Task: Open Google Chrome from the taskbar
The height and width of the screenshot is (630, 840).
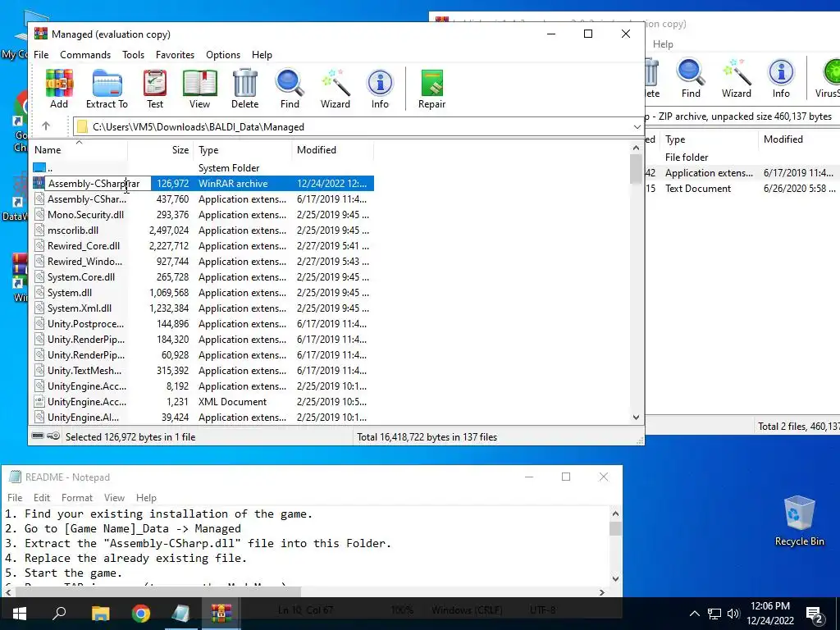Action: [x=141, y=614]
